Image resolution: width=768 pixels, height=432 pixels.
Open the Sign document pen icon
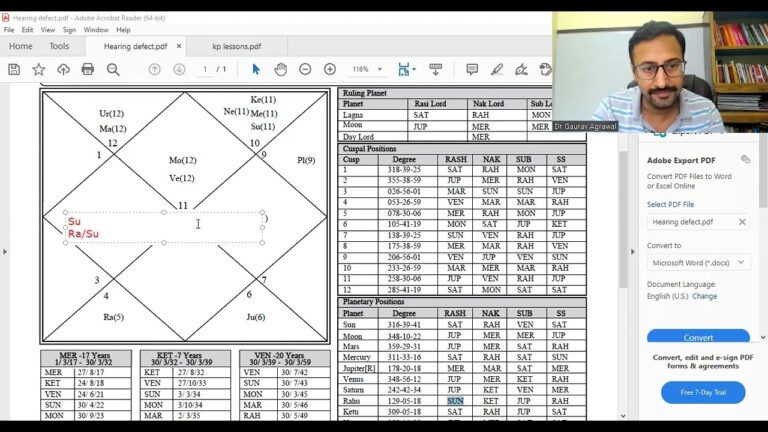point(521,70)
